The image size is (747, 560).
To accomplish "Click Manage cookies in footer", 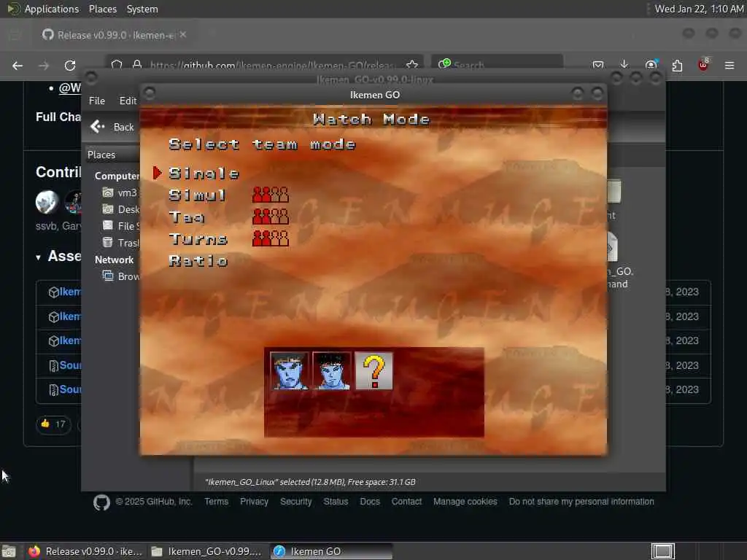I will tap(465, 502).
